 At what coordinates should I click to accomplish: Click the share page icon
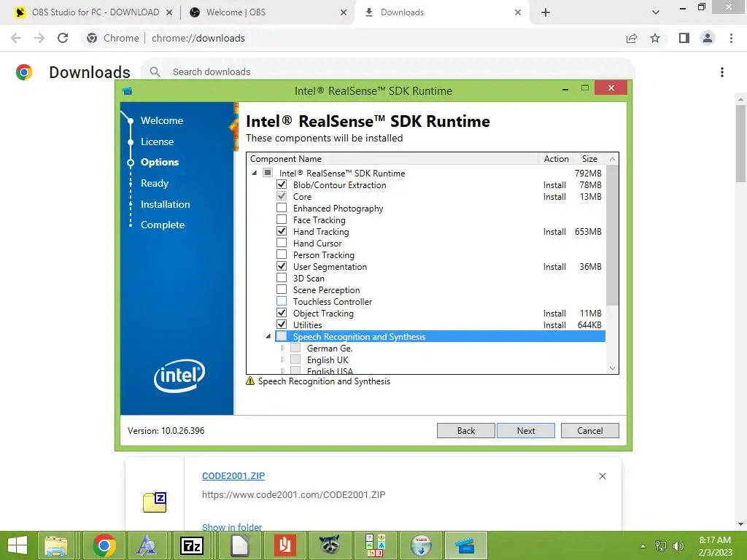632,38
